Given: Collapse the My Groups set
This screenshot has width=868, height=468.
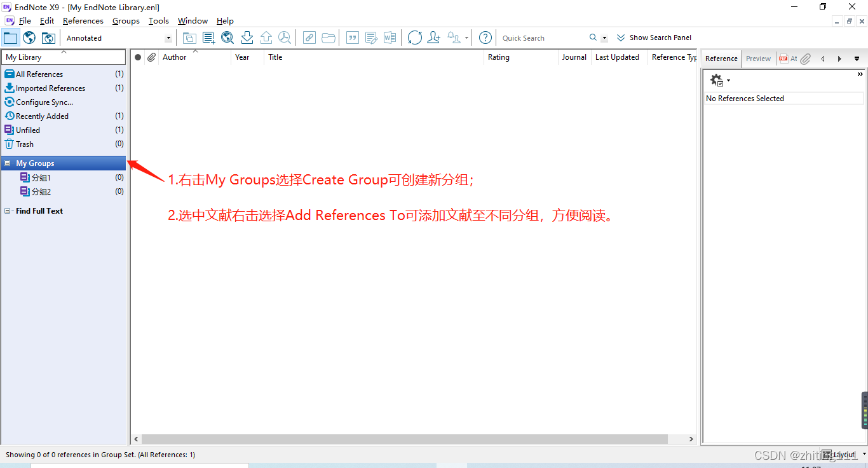Looking at the screenshot, I should [8, 163].
